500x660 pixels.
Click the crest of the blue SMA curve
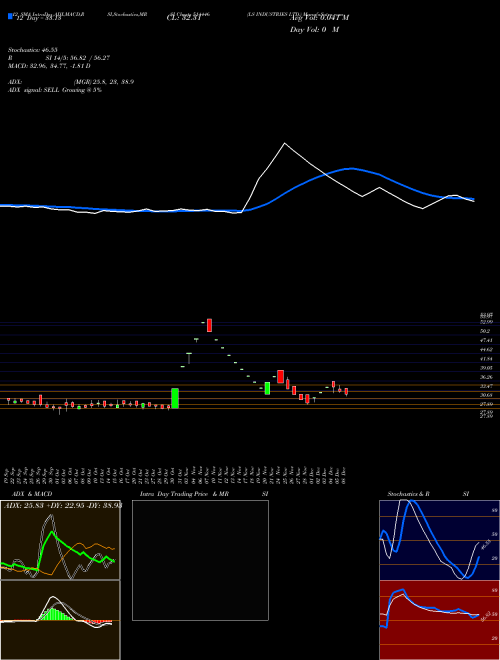pyautogui.click(x=351, y=169)
